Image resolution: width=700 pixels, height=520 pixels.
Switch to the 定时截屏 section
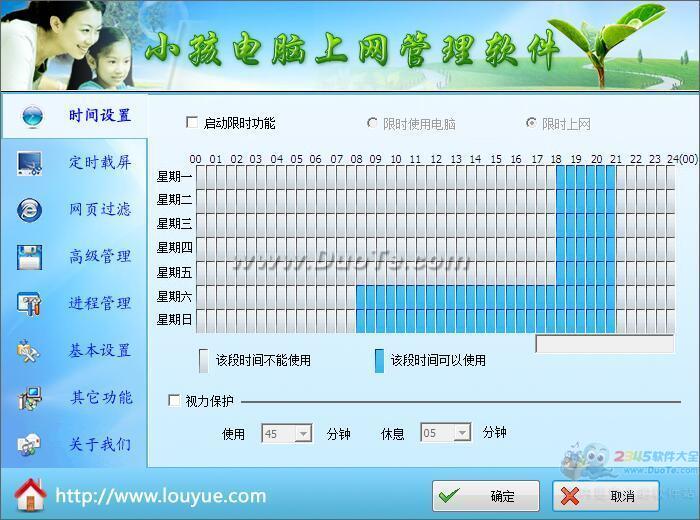(x=100, y=162)
